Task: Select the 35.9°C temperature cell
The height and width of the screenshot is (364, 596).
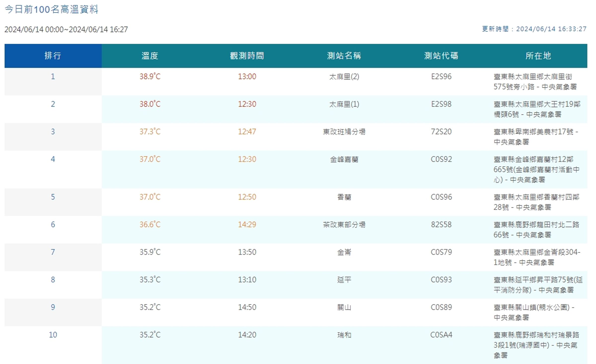Action: click(150, 252)
